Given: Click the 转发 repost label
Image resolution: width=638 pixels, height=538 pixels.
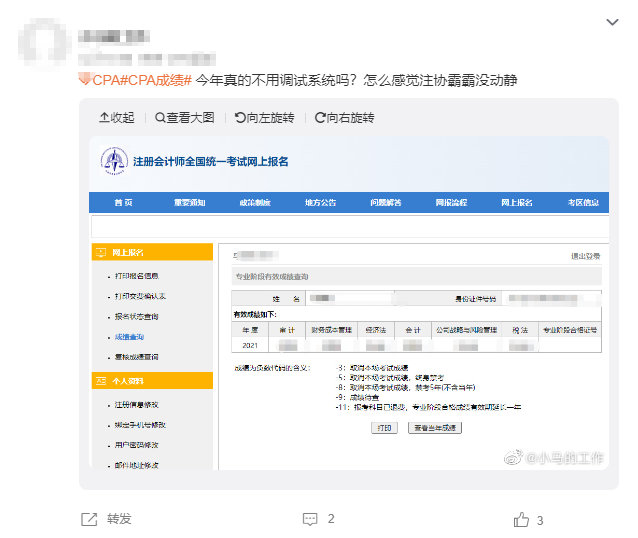Looking at the screenshot, I should 119,519.
